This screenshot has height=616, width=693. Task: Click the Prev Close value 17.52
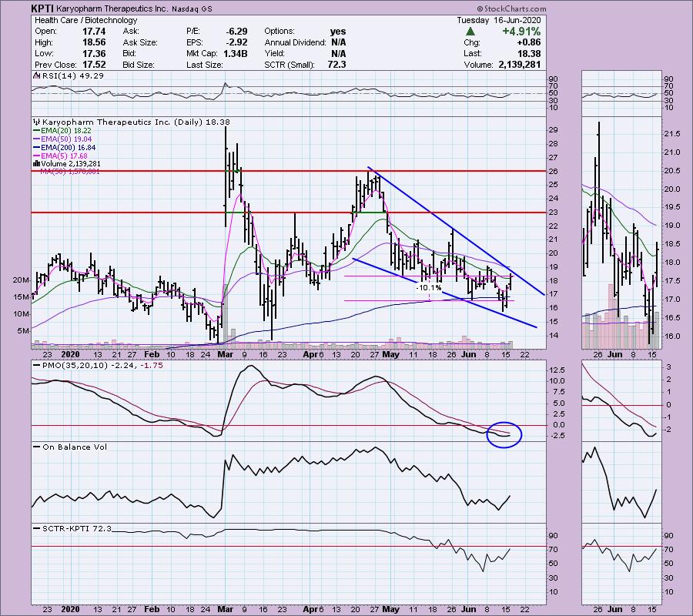coord(94,65)
